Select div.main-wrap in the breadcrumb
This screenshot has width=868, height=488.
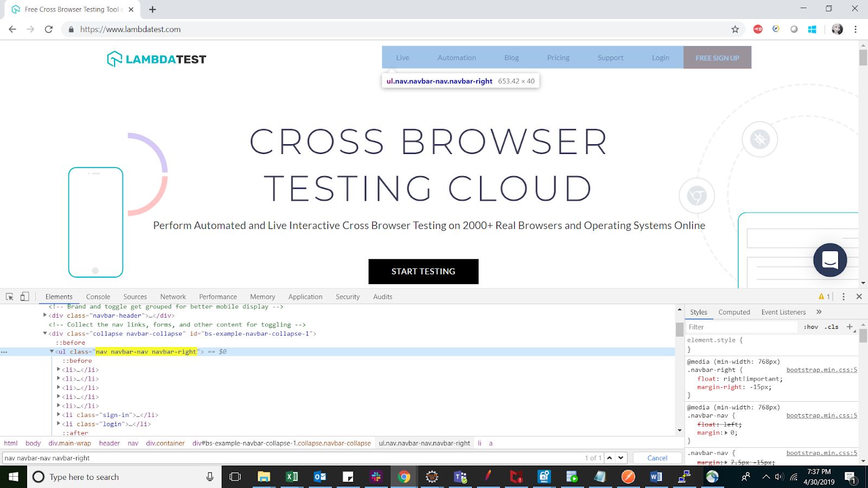(70, 443)
